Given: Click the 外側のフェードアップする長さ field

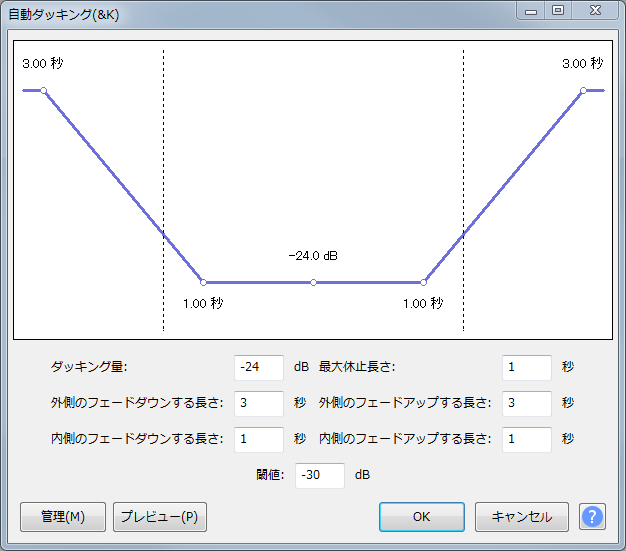Looking at the screenshot, I should click(527, 403).
